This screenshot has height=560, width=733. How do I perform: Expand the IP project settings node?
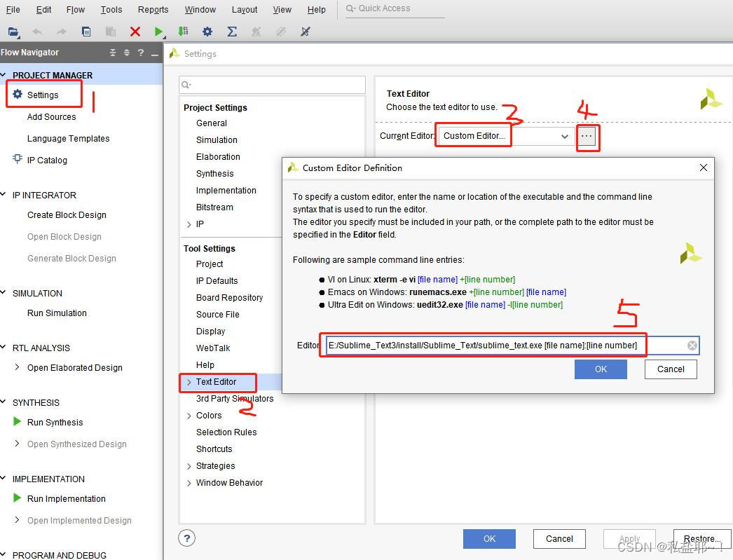click(189, 224)
